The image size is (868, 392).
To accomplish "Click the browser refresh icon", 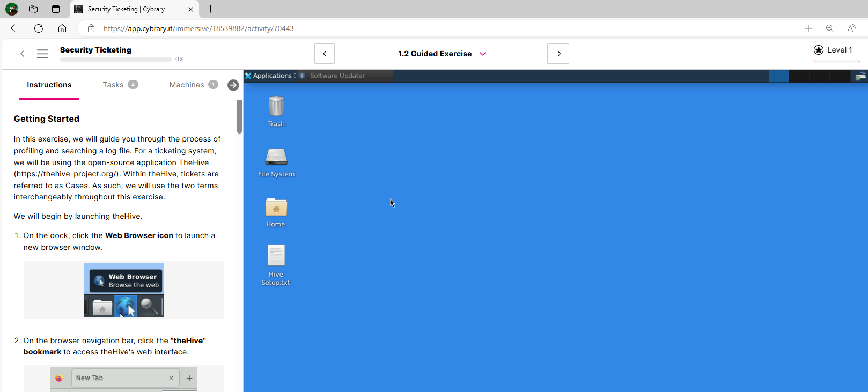I will pyautogui.click(x=39, y=28).
